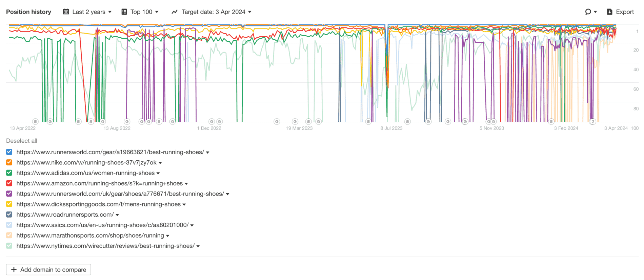Screen dimensions: 644x280
Task: Click the Deselect all link
Action: click(x=22, y=141)
